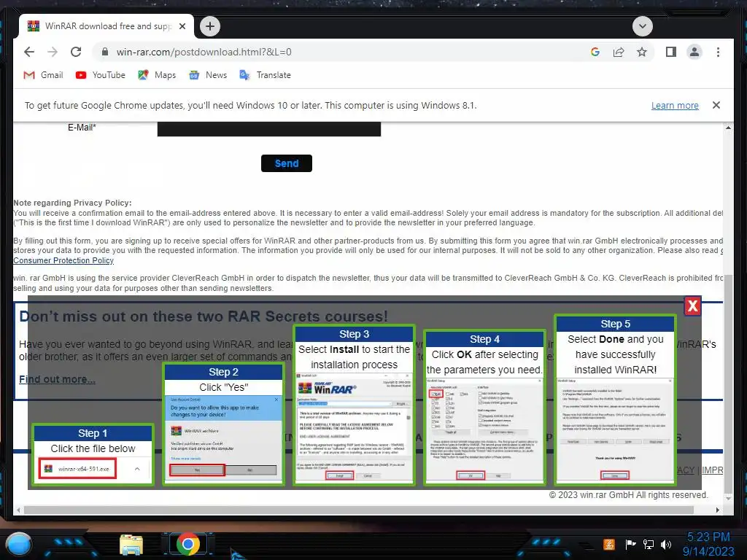The height and width of the screenshot is (560, 747).
Task: Open Translate bookmark
Action: [265, 75]
